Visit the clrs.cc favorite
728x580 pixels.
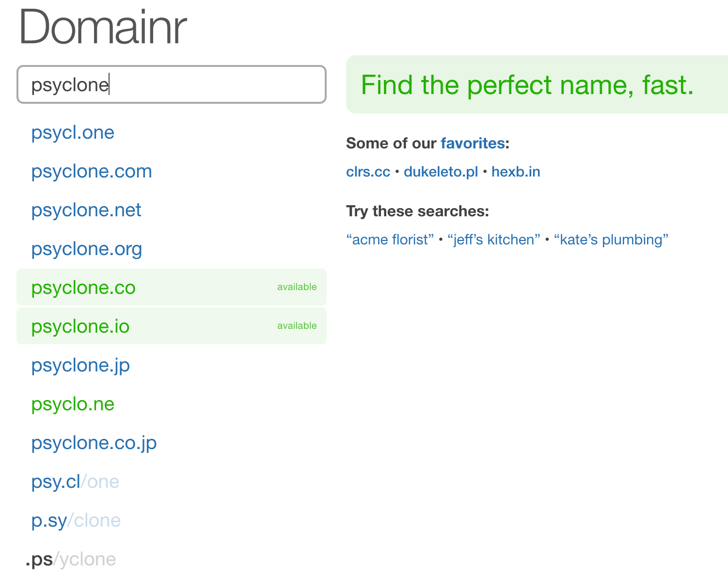point(368,172)
